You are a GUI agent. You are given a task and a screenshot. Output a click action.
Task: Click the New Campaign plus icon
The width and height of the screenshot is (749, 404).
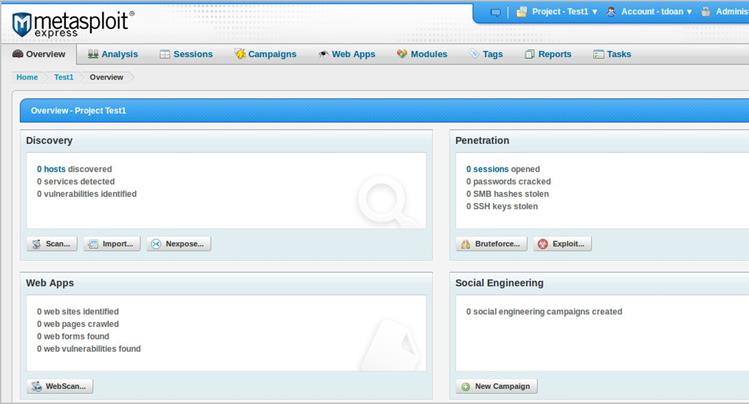pyautogui.click(x=465, y=386)
